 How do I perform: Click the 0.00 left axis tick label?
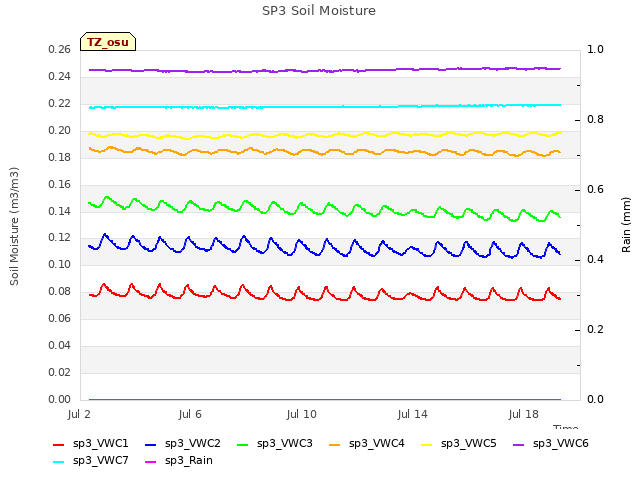coord(60,399)
